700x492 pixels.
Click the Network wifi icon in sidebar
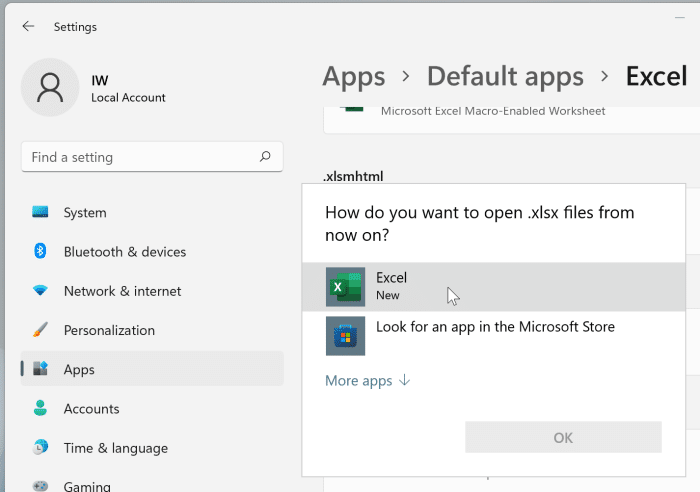[40, 291]
